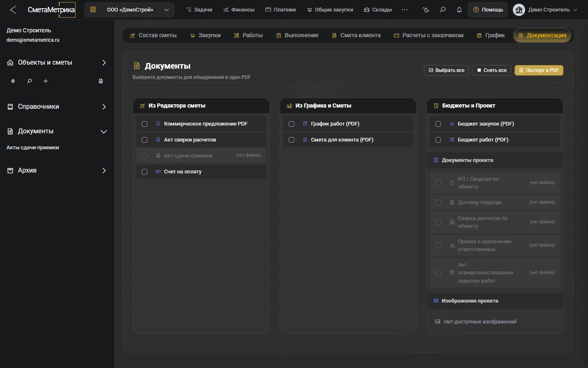Add new object with plus icon
The height and width of the screenshot is (368, 588).
click(46, 81)
